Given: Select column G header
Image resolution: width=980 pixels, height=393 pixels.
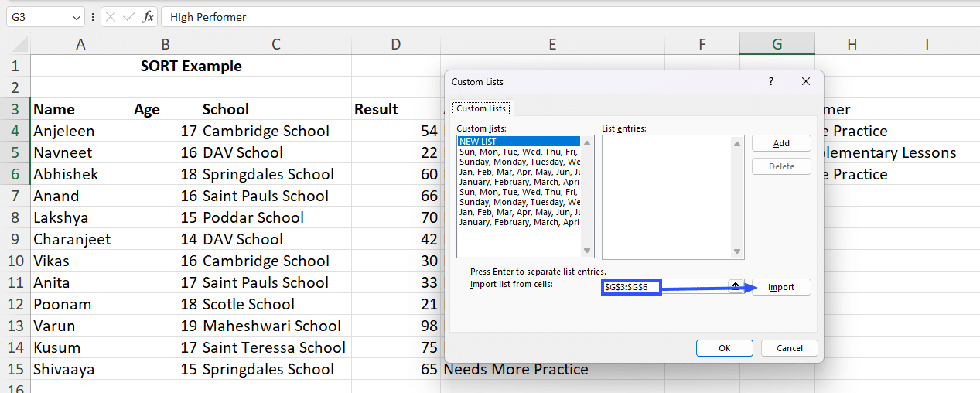Looking at the screenshot, I should click(x=777, y=45).
